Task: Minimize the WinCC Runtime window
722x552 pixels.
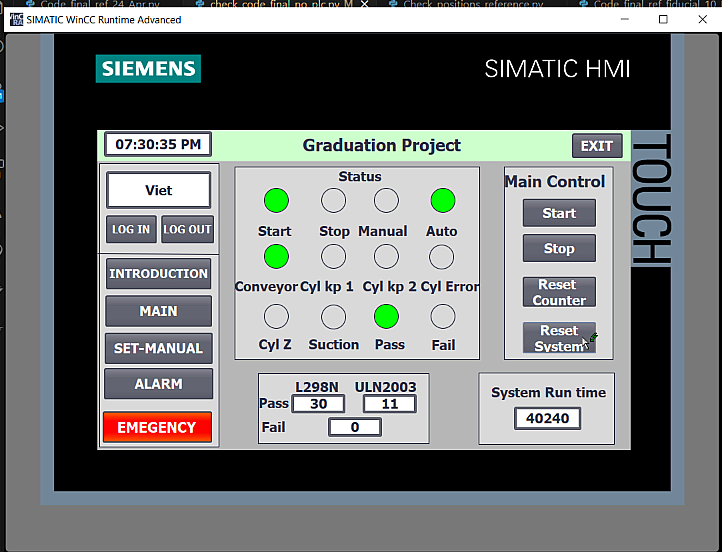Action: click(625, 19)
